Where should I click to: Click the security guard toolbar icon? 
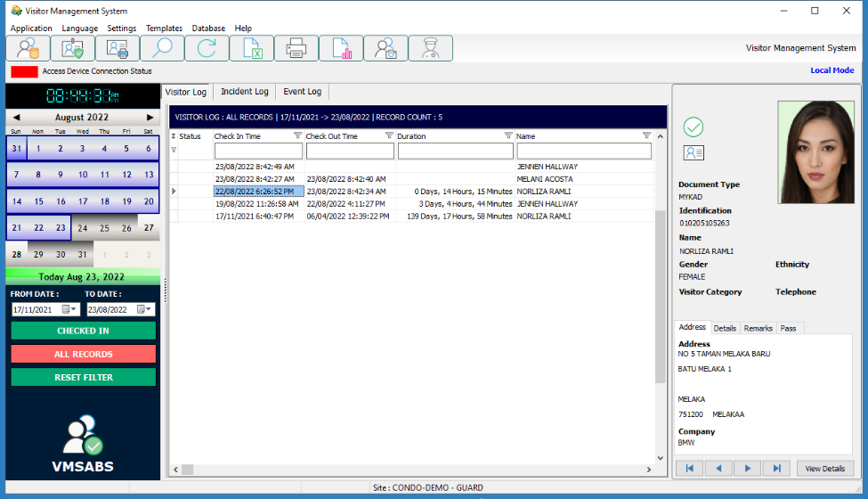tap(430, 48)
